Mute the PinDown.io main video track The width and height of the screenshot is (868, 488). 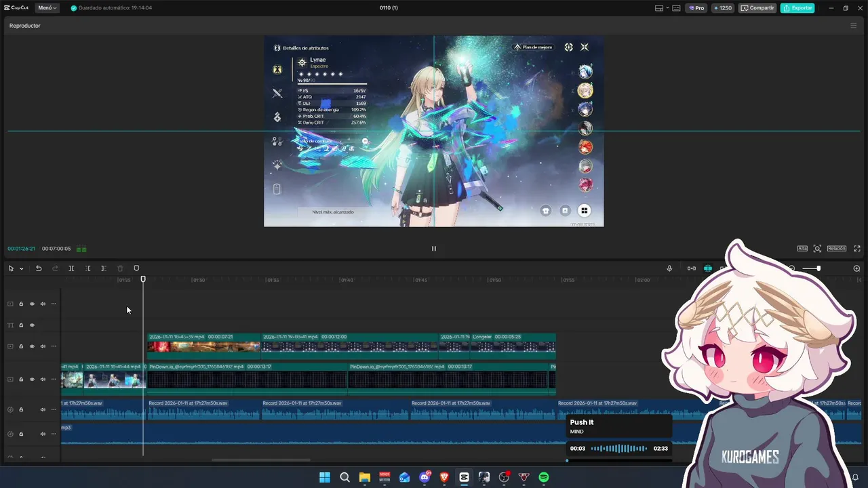[43, 380]
